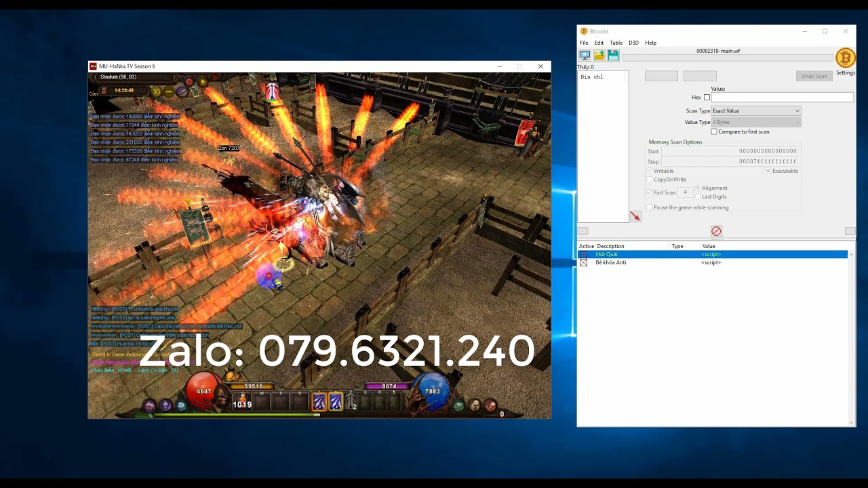Click the green orb button right of mana
The image size is (868, 488).
pos(459,405)
